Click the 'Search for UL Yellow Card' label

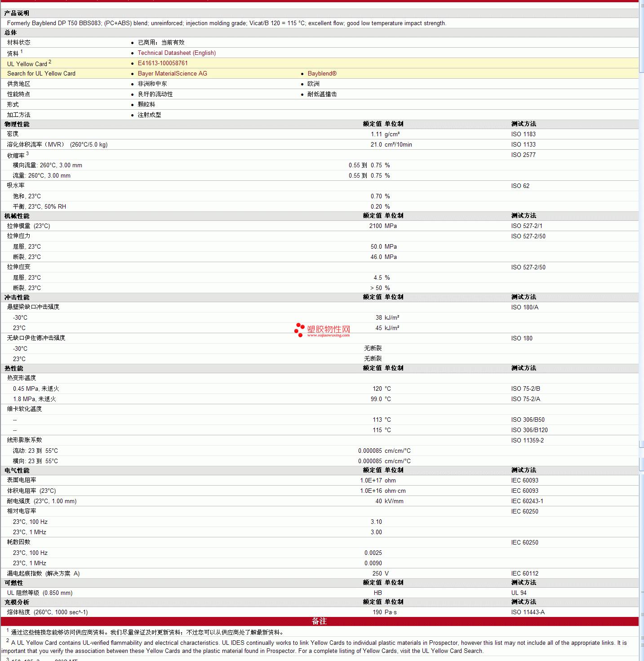(x=41, y=74)
